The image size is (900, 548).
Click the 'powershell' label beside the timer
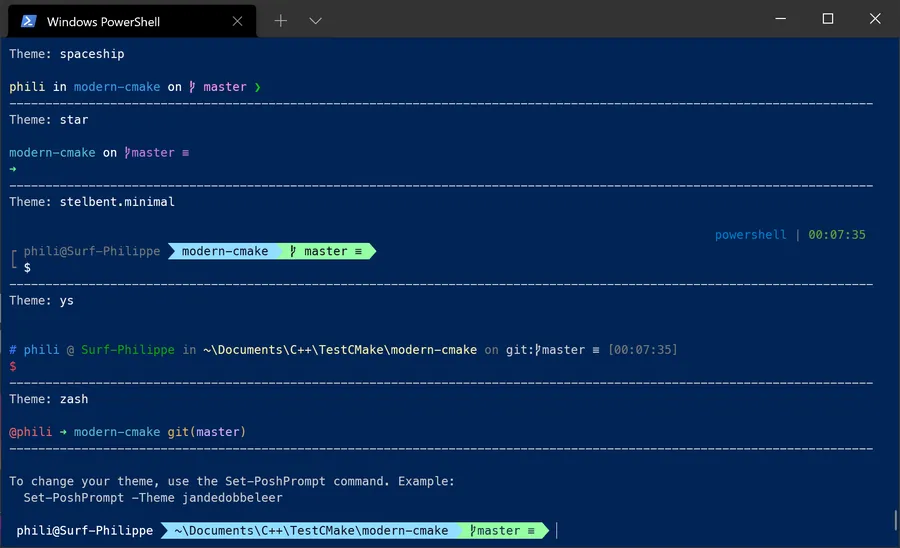click(751, 235)
